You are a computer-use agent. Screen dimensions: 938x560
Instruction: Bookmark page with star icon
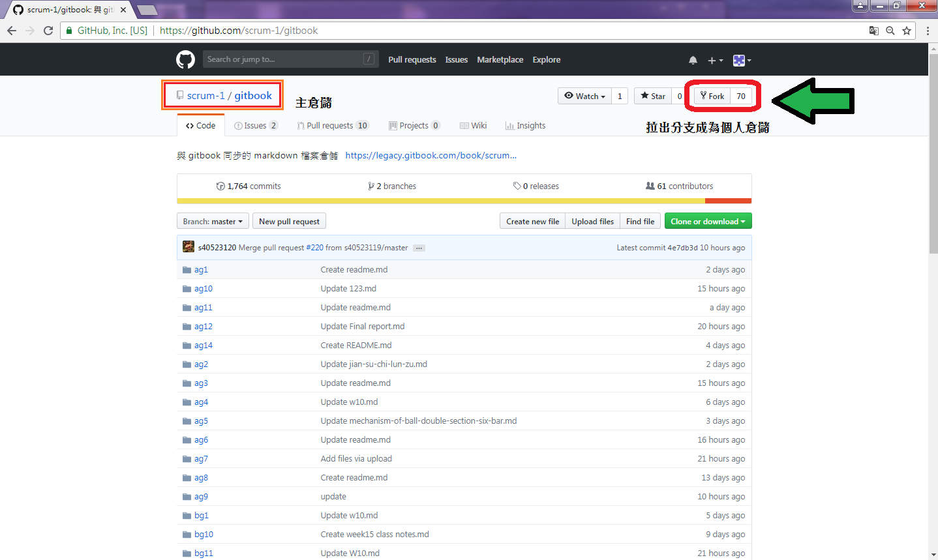coord(907,31)
